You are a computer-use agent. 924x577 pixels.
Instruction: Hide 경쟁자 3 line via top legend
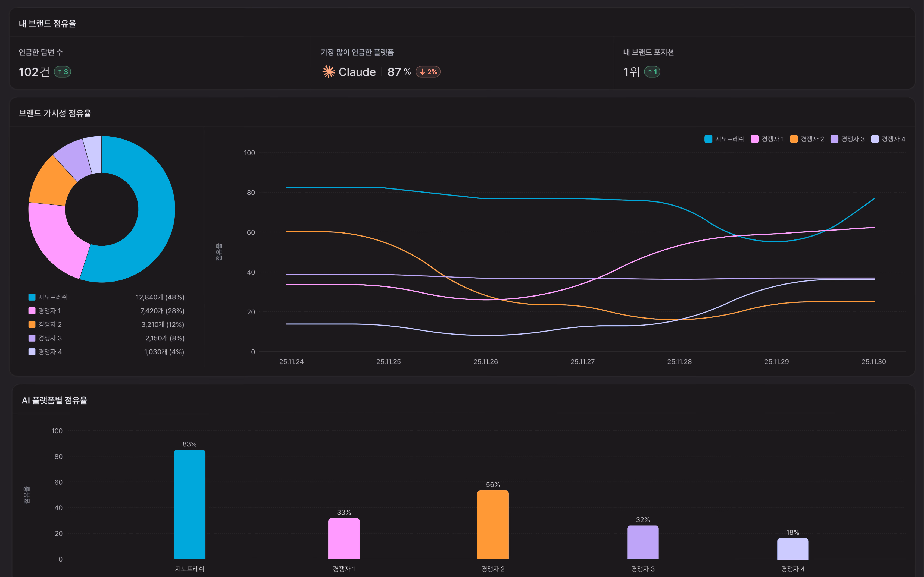pos(848,139)
